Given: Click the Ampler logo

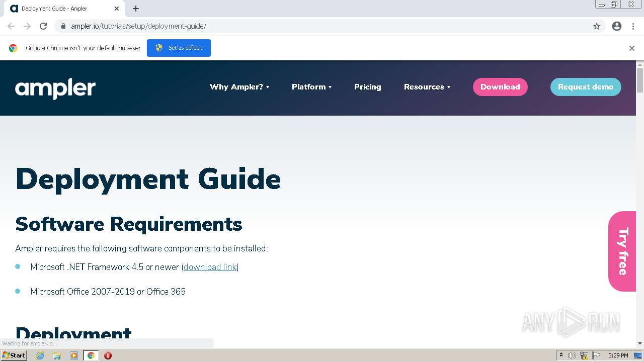Looking at the screenshot, I should 55,88.
